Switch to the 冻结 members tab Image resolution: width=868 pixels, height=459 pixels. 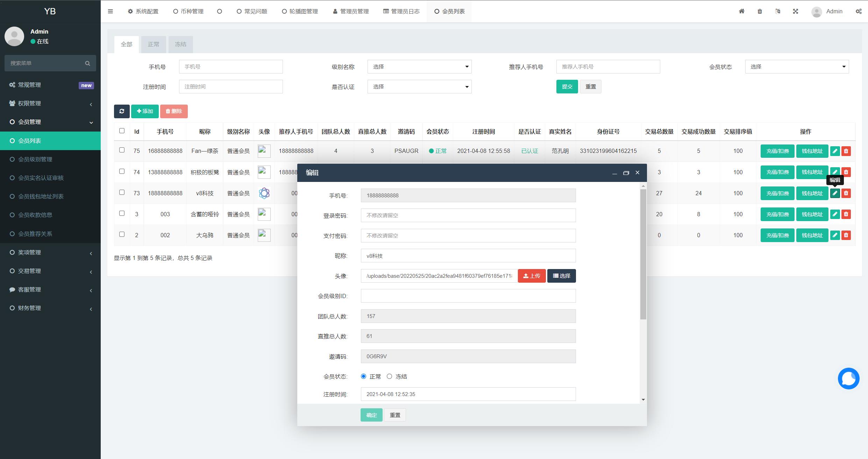pos(180,44)
